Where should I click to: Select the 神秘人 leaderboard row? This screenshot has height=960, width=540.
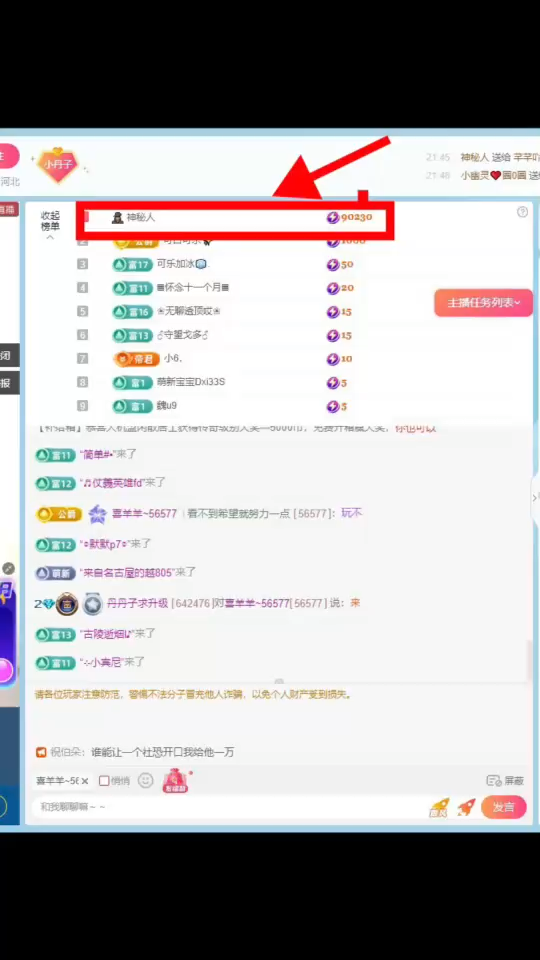coord(234,217)
